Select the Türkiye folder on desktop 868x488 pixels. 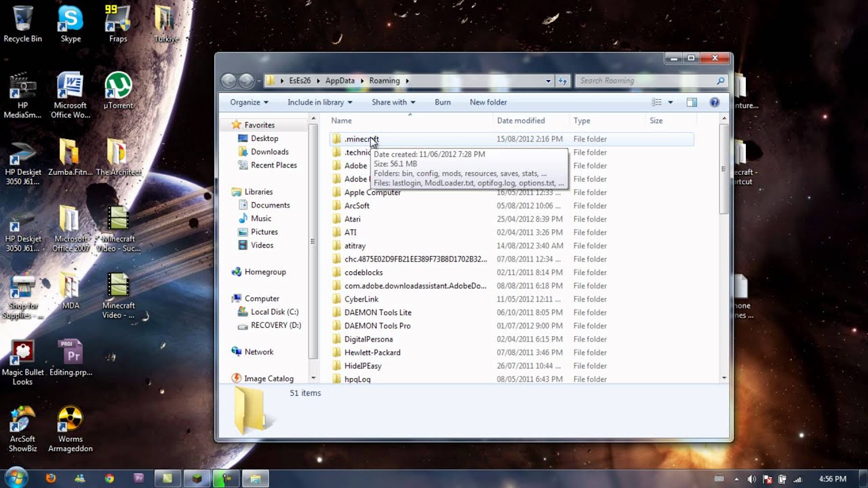[x=166, y=24]
